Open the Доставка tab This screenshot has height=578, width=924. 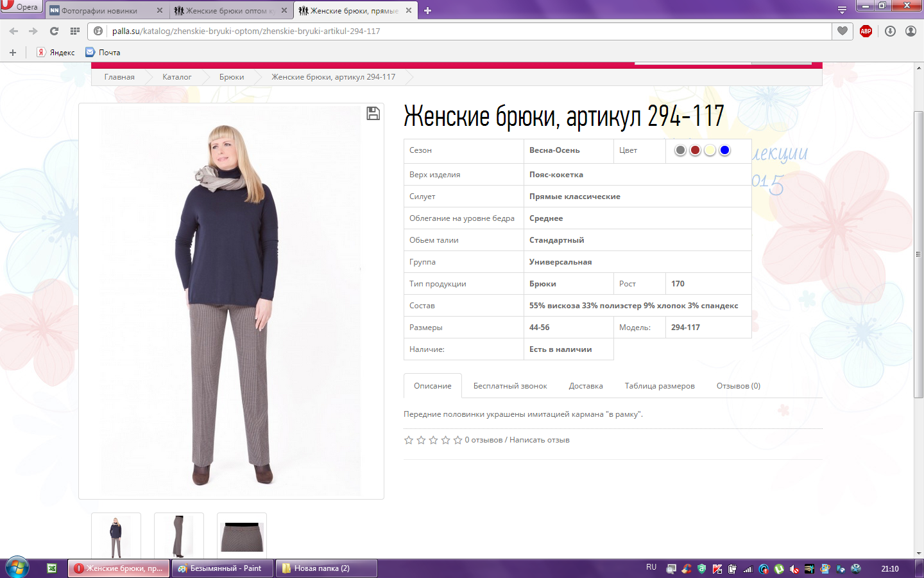click(x=586, y=386)
